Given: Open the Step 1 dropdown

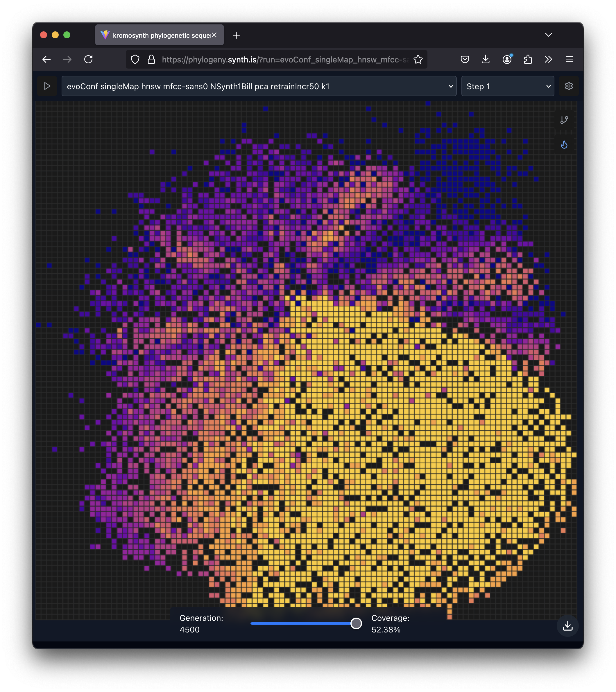Looking at the screenshot, I should pyautogui.click(x=507, y=86).
